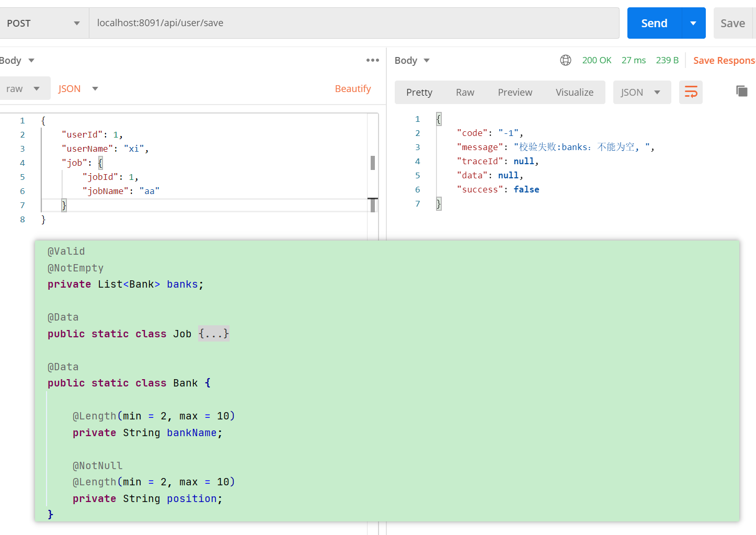756x535 pixels.
Task: Click the "traceId": null response line
Action: (x=498, y=161)
